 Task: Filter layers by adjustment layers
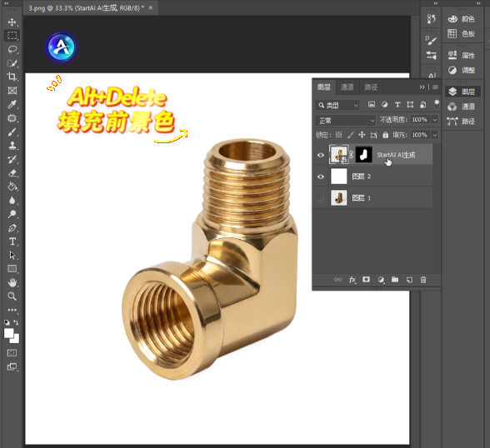385,105
